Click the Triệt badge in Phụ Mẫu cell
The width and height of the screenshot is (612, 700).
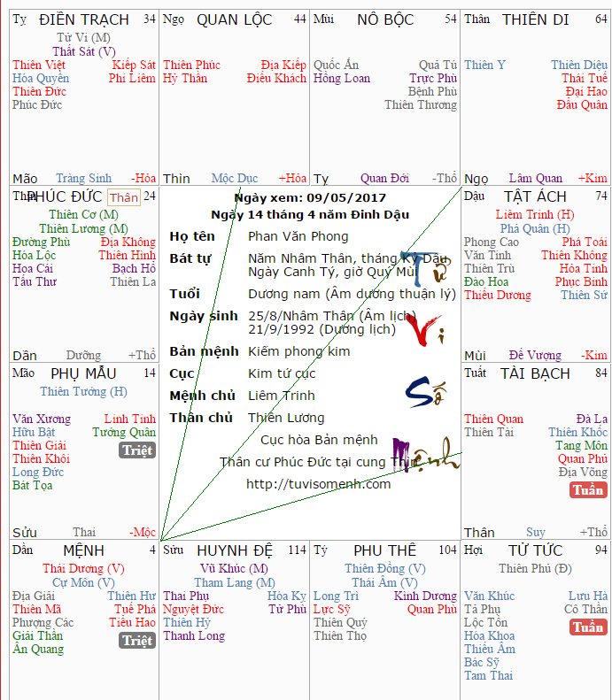[137, 450]
